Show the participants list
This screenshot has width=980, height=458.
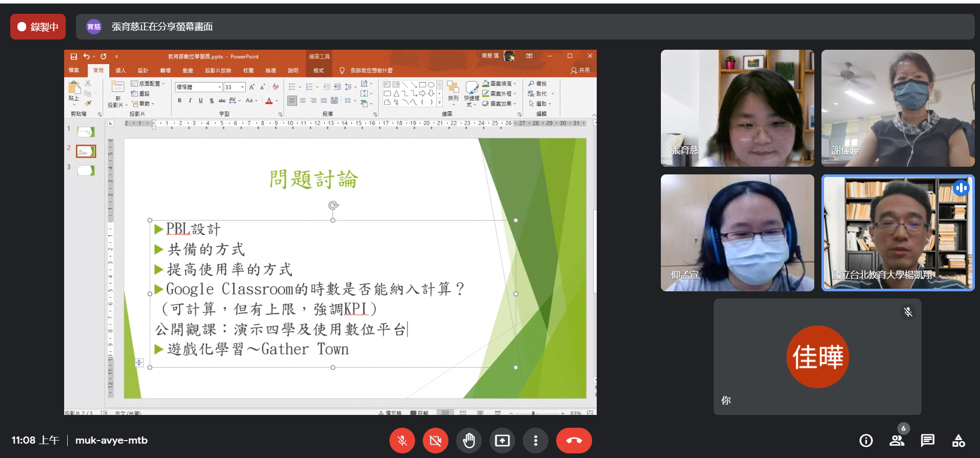897,441
